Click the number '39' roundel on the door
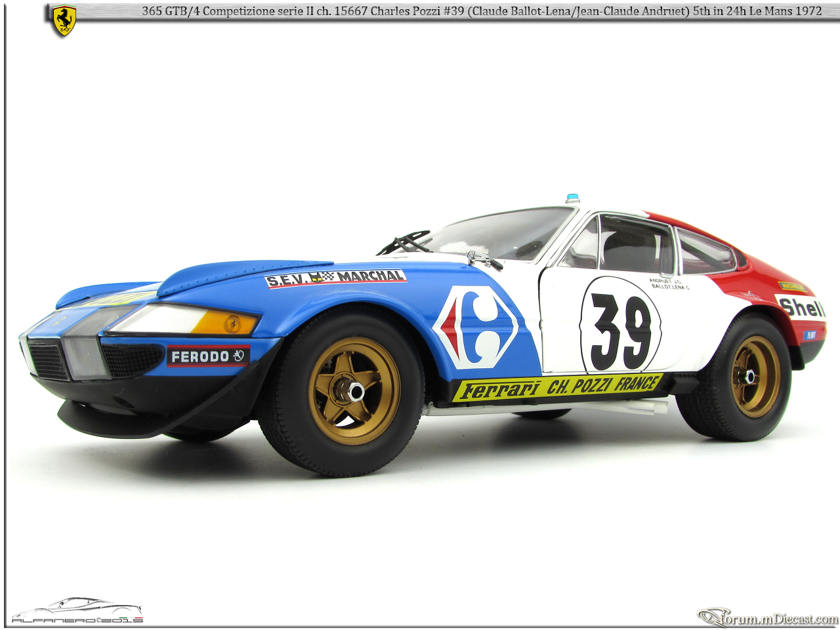The width and height of the screenshot is (840, 630). [620, 325]
